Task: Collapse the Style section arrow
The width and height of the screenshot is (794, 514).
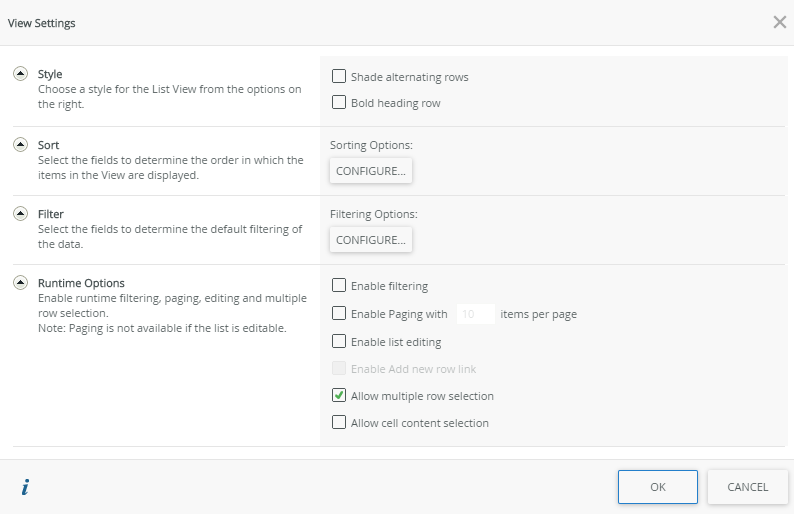Action: coord(20,74)
